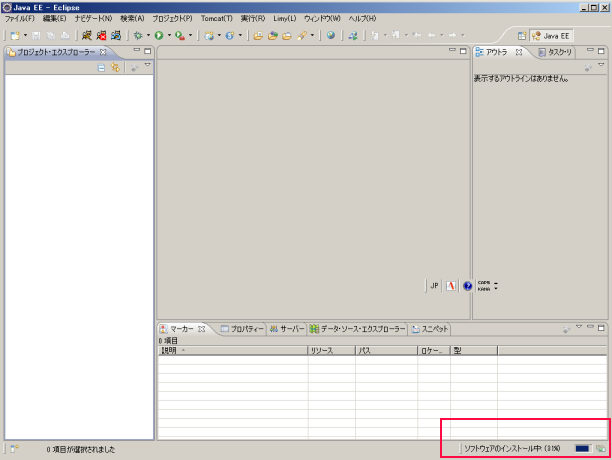Screen dimensions: 612x460
Task: Collapse All in Project Explorer
Action: pos(101,68)
